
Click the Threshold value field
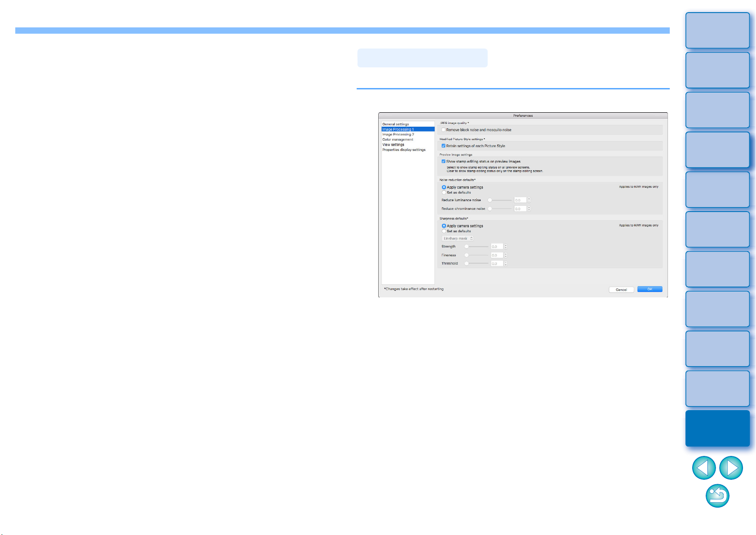(497, 264)
